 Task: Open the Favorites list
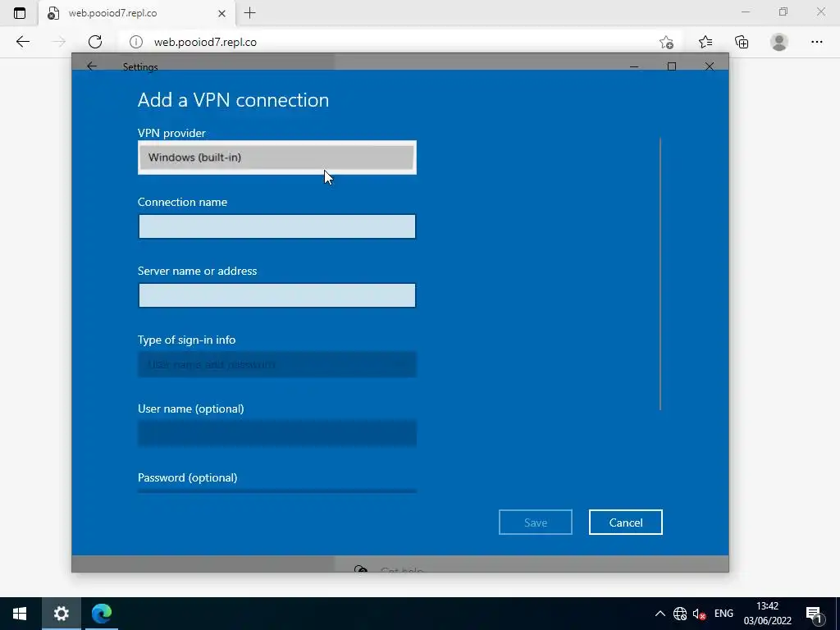point(705,42)
